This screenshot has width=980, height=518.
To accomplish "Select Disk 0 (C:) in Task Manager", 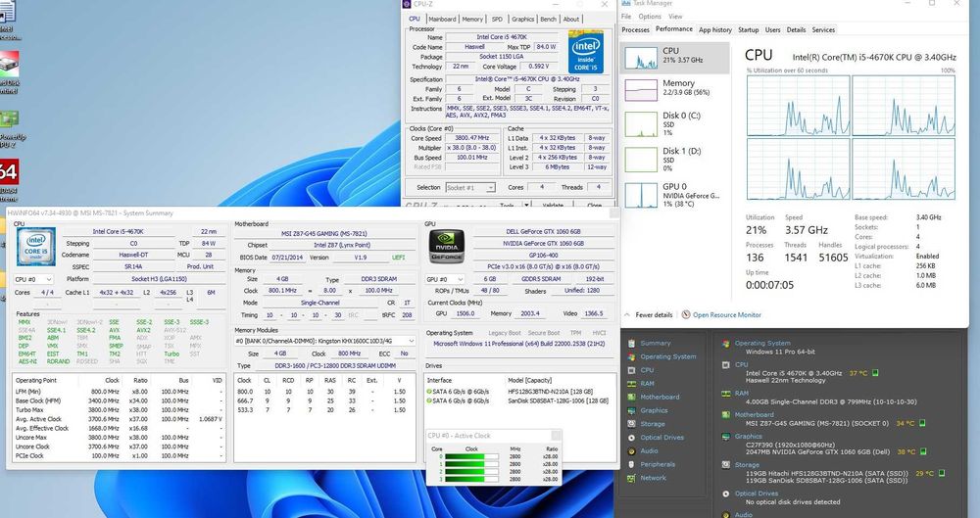I will pos(674,124).
